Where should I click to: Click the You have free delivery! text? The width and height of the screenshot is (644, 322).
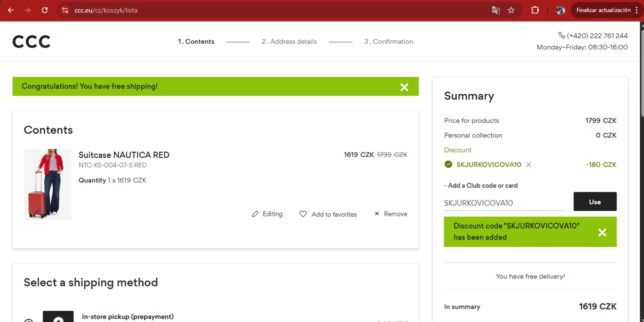tap(530, 276)
